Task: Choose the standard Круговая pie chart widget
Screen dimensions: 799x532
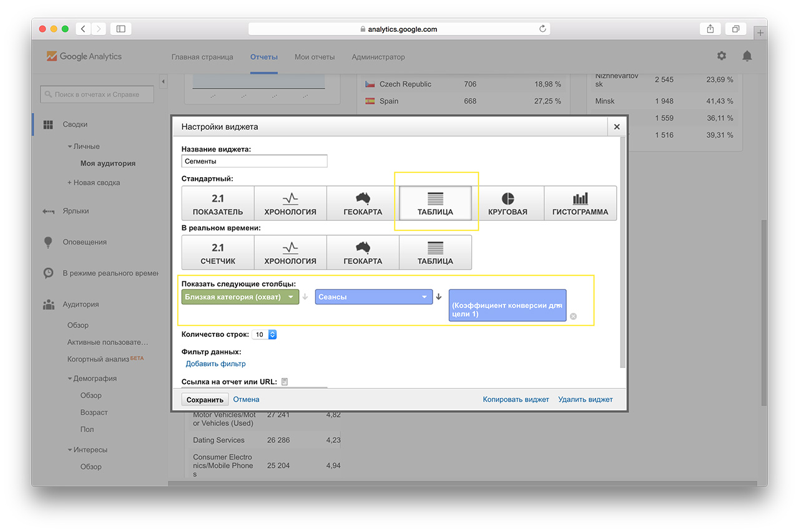Action: tap(507, 203)
